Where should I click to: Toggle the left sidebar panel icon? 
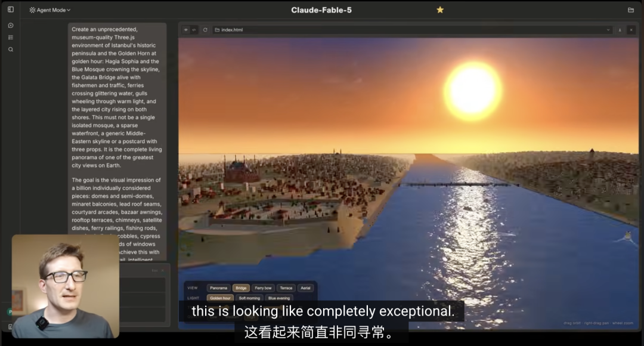point(11,10)
